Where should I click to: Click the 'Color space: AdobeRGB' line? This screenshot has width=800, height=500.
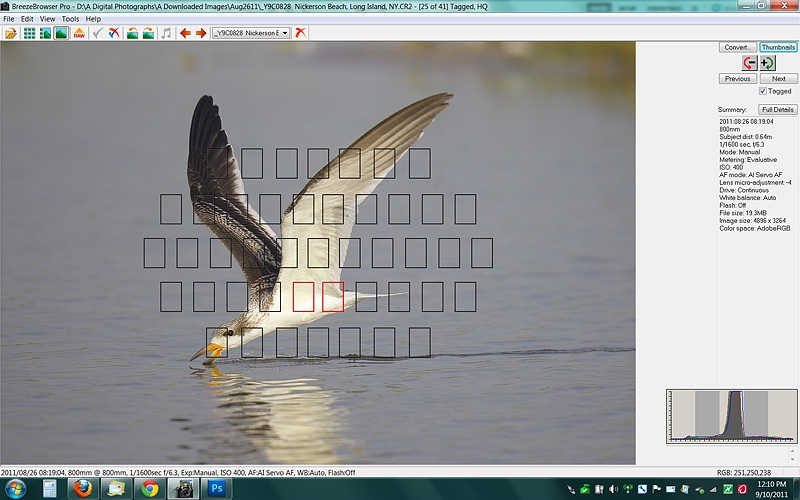pyautogui.click(x=755, y=229)
